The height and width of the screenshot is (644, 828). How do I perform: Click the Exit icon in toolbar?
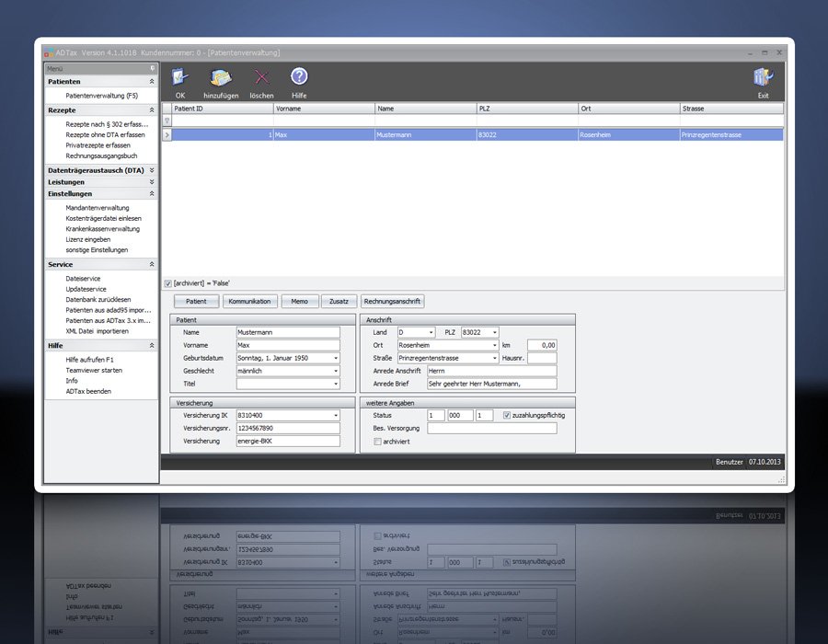[763, 78]
